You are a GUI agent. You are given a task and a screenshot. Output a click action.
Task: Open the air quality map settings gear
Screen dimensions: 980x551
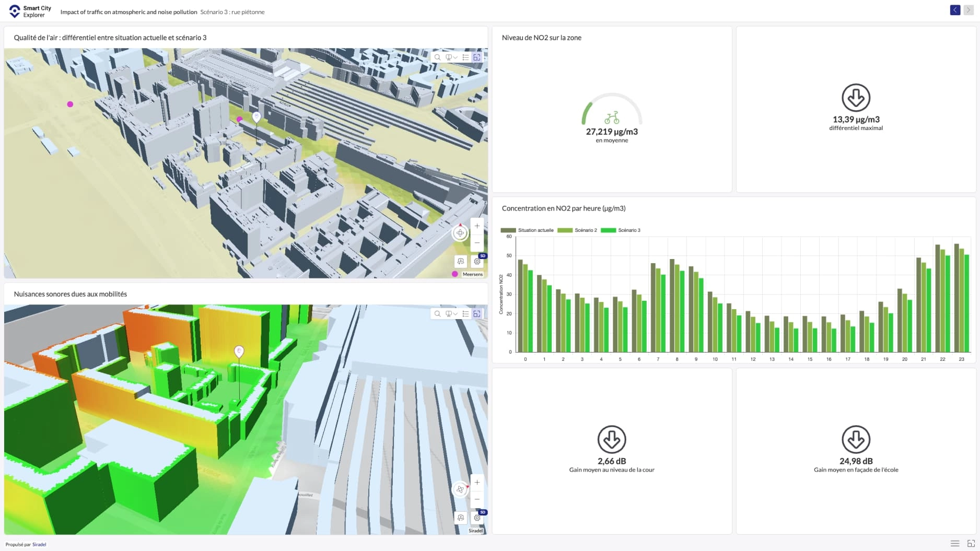(476, 261)
